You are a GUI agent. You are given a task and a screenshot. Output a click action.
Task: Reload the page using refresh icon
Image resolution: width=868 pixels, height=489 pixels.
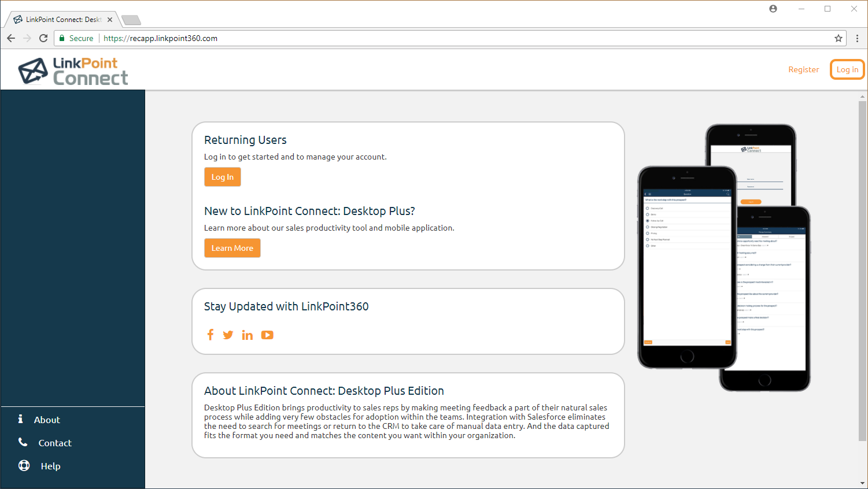(x=43, y=38)
